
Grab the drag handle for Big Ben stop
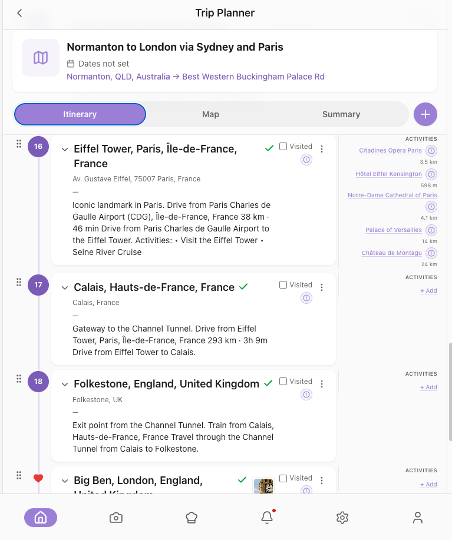coord(19,475)
